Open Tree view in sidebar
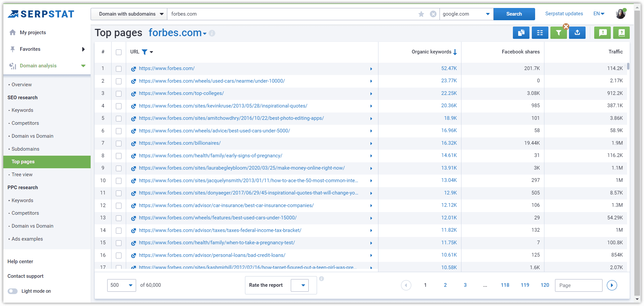 (x=22, y=175)
